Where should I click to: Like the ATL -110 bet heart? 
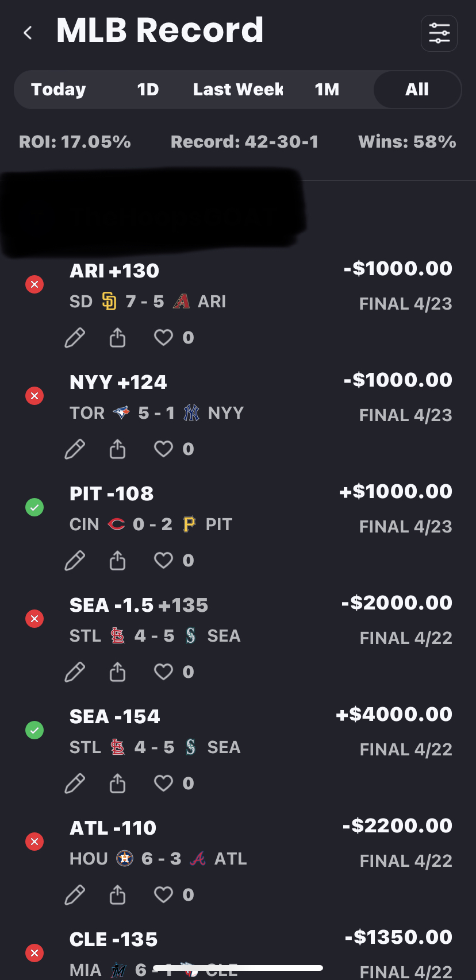click(163, 894)
